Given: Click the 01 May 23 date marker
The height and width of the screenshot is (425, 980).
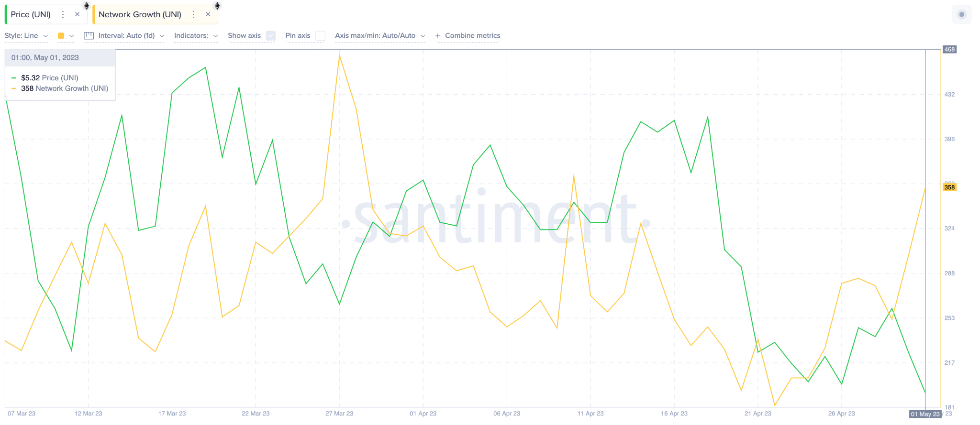Looking at the screenshot, I should click(x=925, y=414).
